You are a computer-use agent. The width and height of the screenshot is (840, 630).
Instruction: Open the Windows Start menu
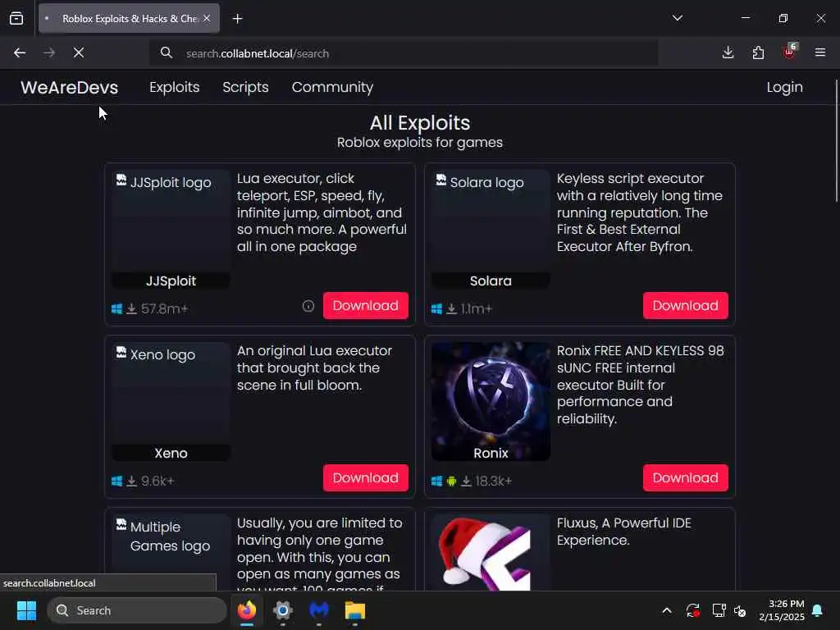[x=26, y=610]
